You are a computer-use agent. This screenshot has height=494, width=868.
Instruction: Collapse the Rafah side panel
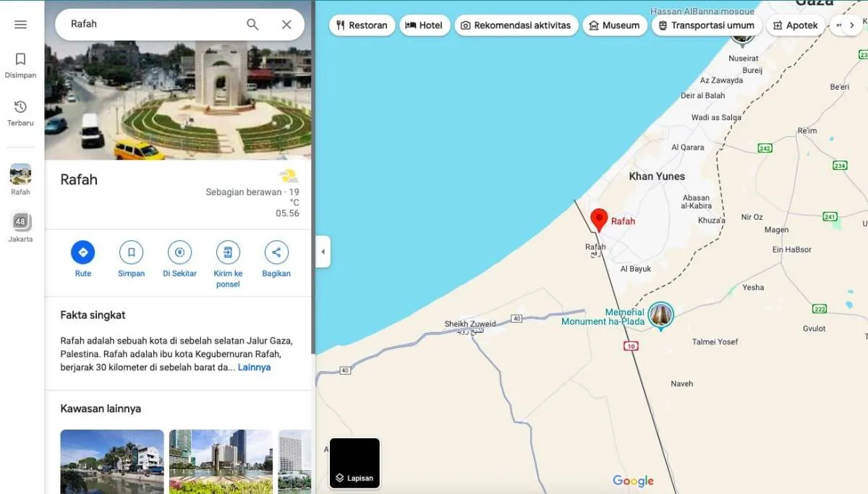[x=322, y=252]
